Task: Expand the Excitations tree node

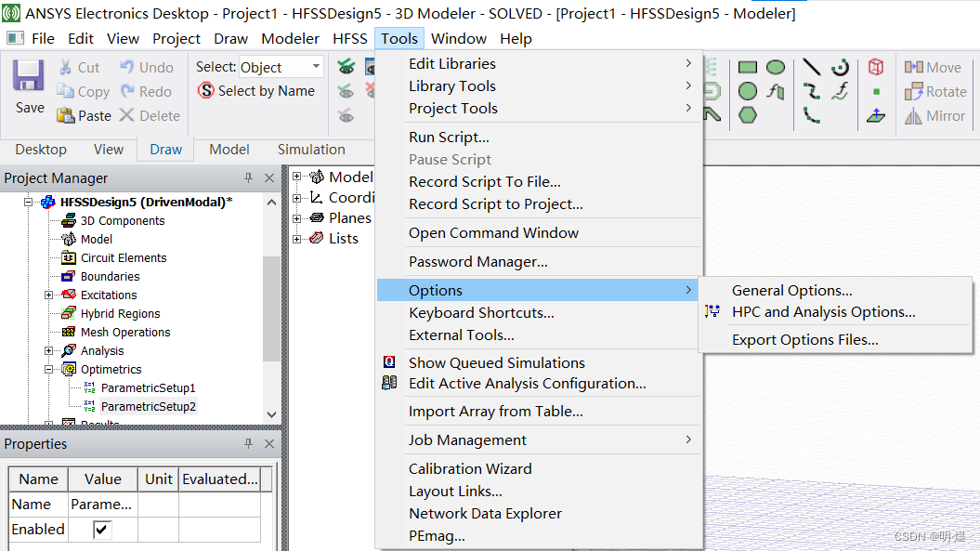Action: [x=48, y=295]
